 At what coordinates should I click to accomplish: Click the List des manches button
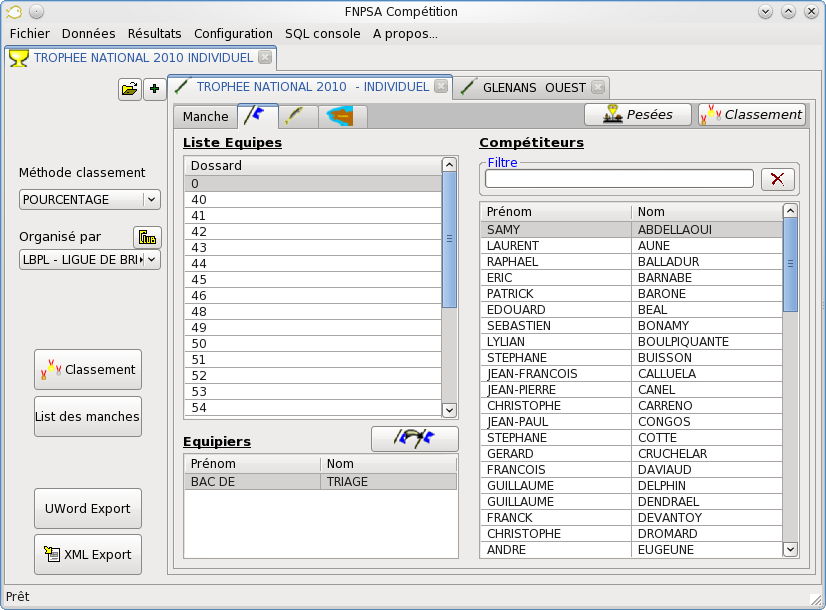(x=88, y=416)
